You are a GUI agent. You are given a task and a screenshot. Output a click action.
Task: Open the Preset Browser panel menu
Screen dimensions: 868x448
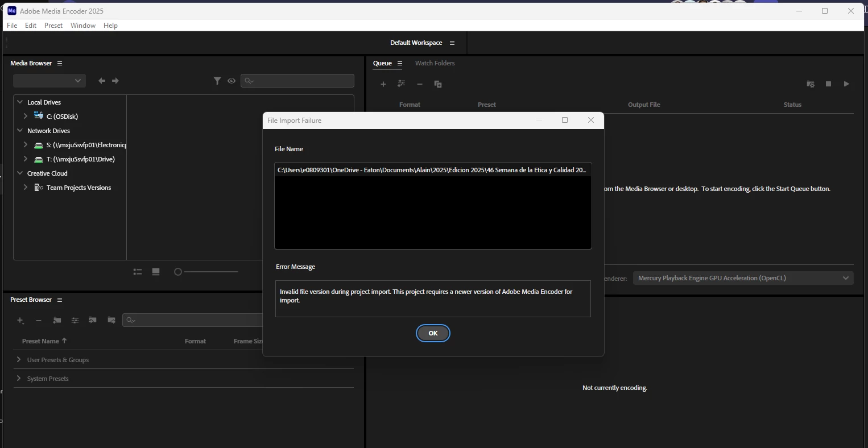(x=60, y=300)
